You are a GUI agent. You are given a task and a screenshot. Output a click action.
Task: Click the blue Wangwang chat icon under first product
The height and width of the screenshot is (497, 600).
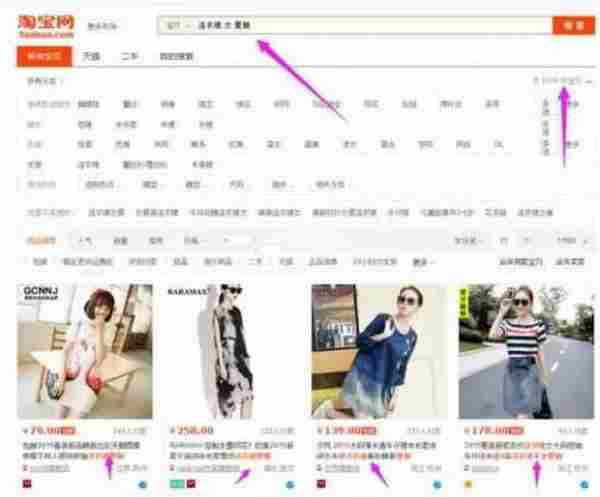pos(142,485)
